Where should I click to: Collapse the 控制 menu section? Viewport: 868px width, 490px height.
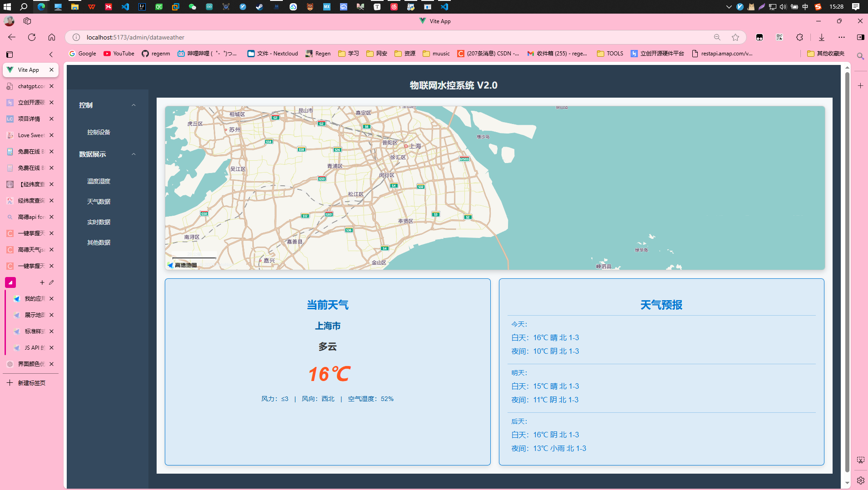107,105
